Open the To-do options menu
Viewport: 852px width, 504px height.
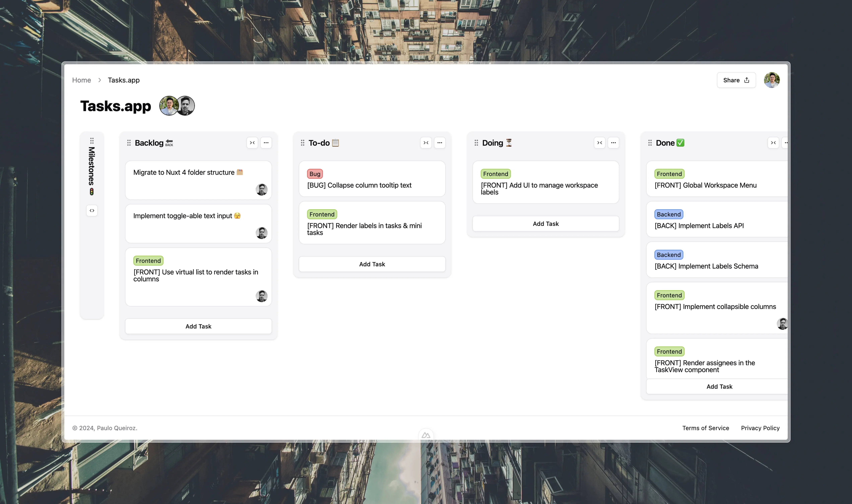(x=440, y=143)
